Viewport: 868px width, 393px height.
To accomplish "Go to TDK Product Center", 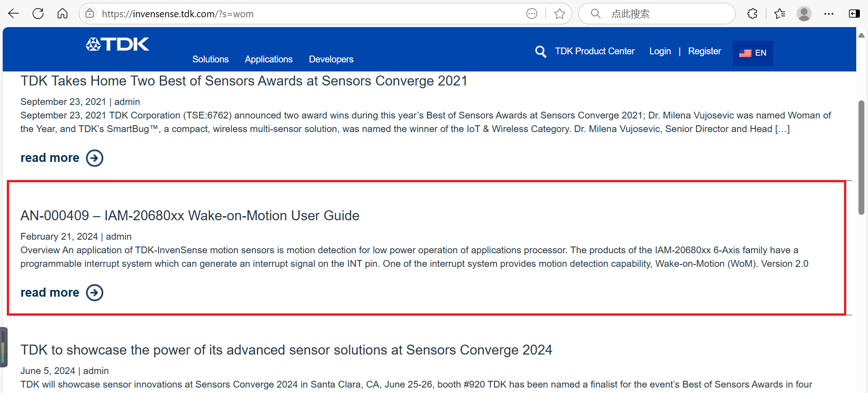I will 595,51.
